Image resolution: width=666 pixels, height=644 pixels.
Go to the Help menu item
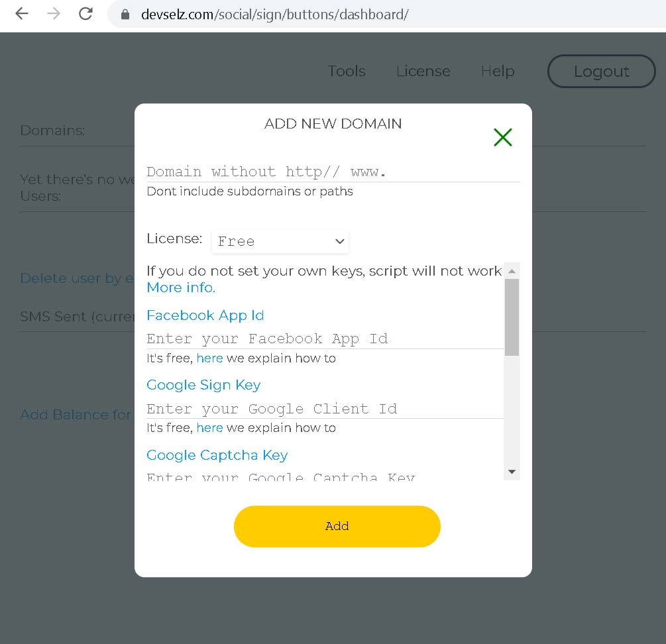[498, 71]
